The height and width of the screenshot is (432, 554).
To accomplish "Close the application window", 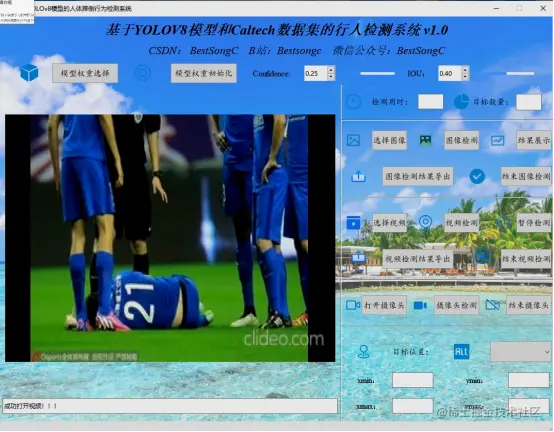I will tap(543, 8).
